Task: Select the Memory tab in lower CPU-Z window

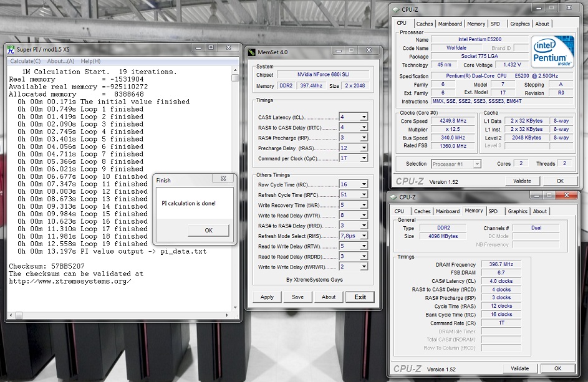Action: tap(474, 210)
